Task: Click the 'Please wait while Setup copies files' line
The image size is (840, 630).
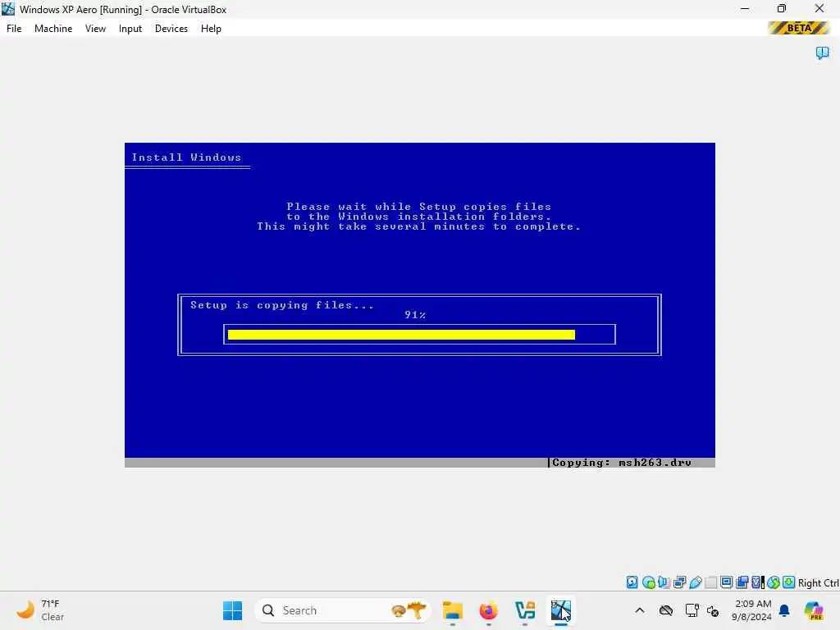Action: tap(419, 207)
